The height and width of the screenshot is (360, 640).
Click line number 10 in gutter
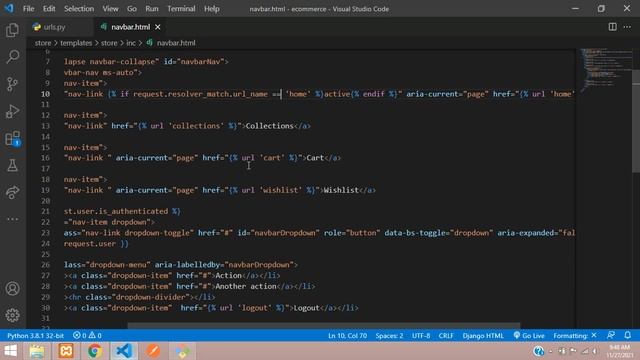point(45,94)
